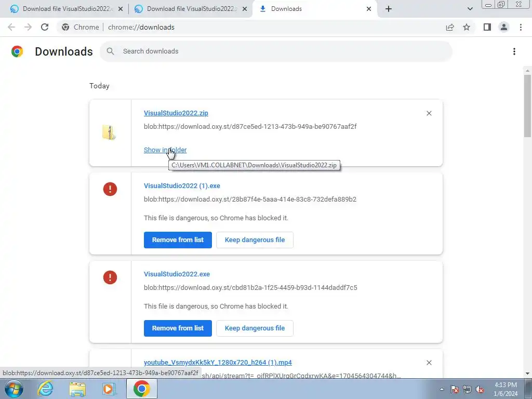Open the youtube_VsmydxKk5kY mp4 file link
532x399 pixels.
pos(218,362)
